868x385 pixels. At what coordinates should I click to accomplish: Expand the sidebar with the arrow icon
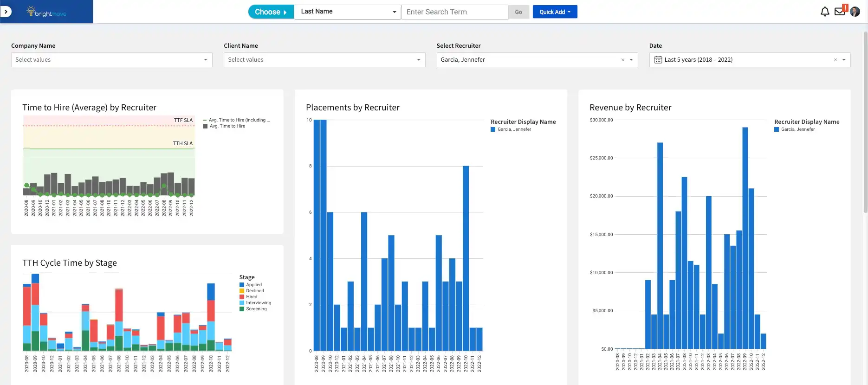pos(6,12)
